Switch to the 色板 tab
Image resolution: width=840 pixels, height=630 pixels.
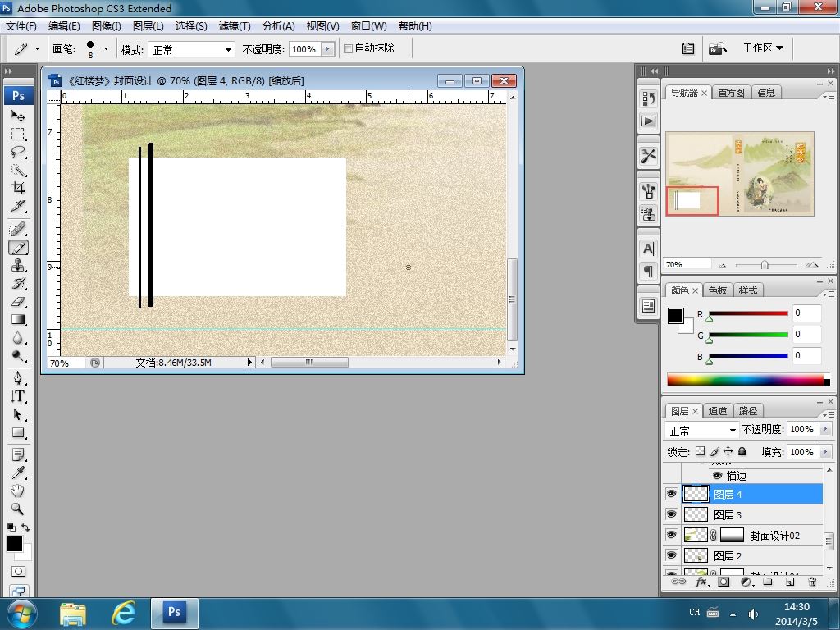tap(717, 290)
